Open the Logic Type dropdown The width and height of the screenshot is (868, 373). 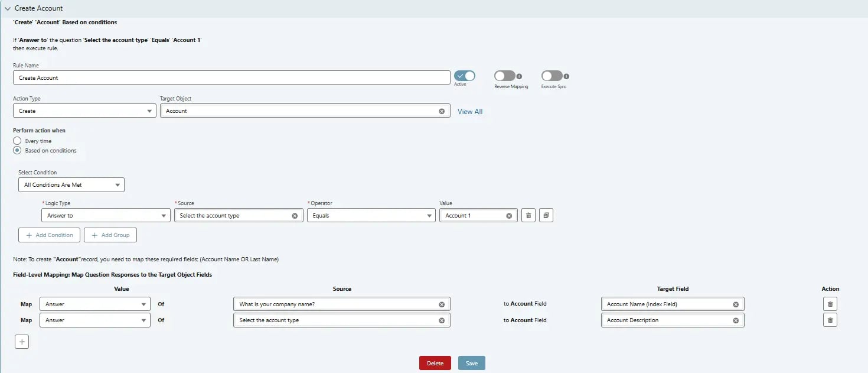coord(106,215)
